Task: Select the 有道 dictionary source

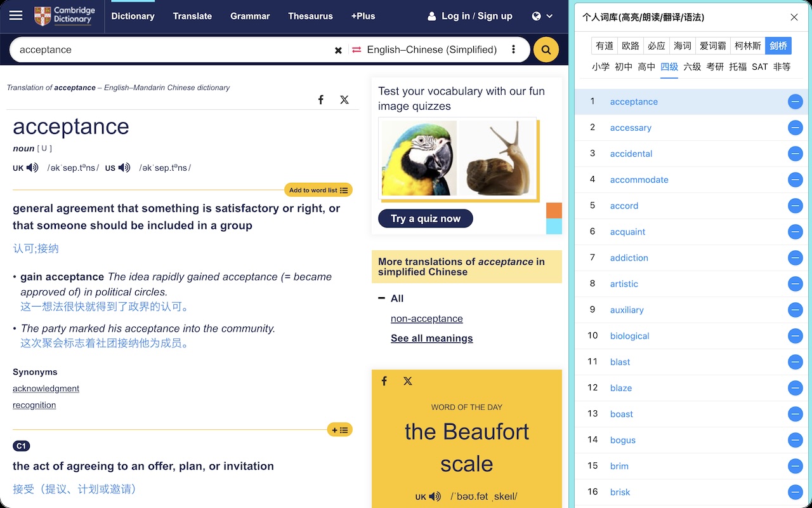Action: pos(605,46)
